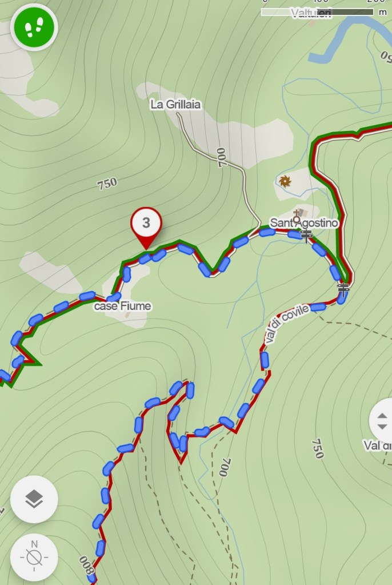This screenshot has width=392, height=585.
Task: Tap the guidepost icon beside Sant'Agostino label
Action: coord(306,236)
